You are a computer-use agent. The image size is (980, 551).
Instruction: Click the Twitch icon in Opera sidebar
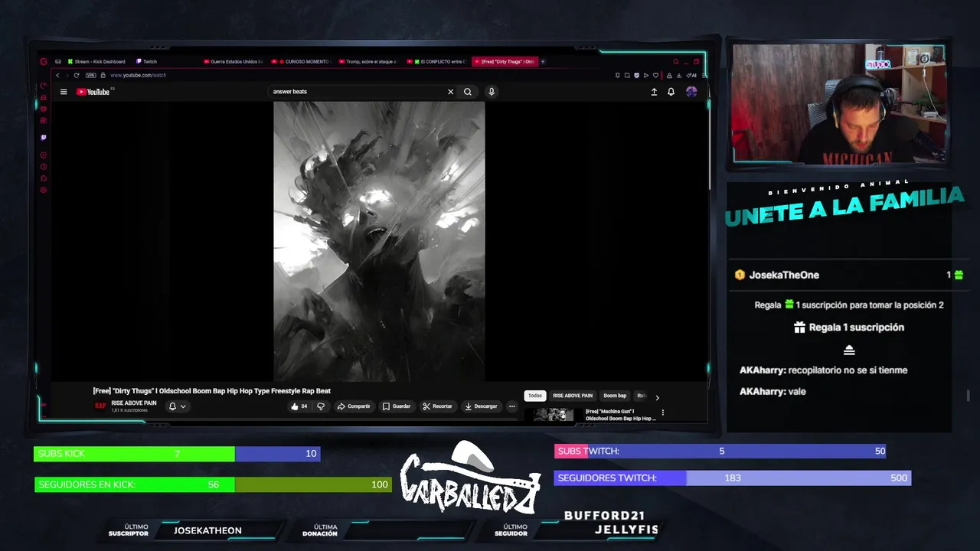[x=44, y=138]
